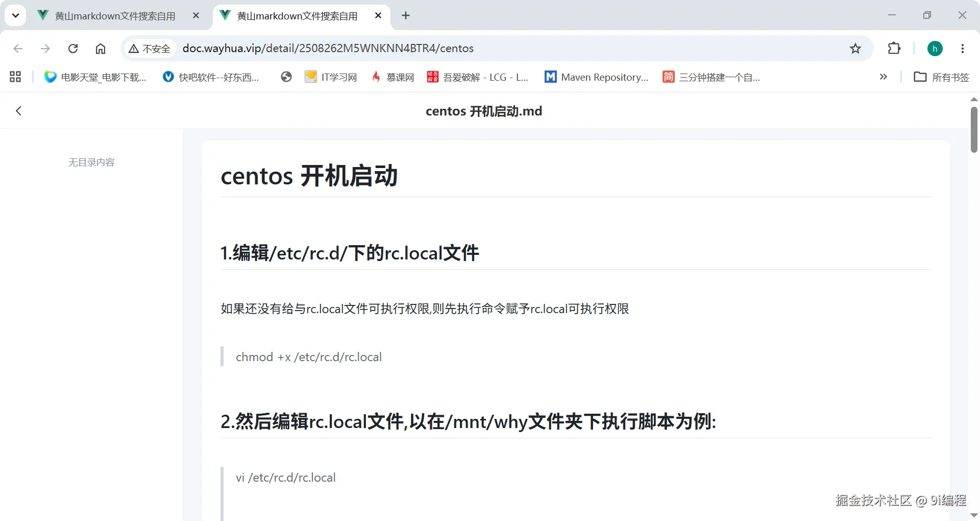The width and height of the screenshot is (980, 521).
Task: Open the 吾爱破解 LCG bookmark
Action: point(478,77)
